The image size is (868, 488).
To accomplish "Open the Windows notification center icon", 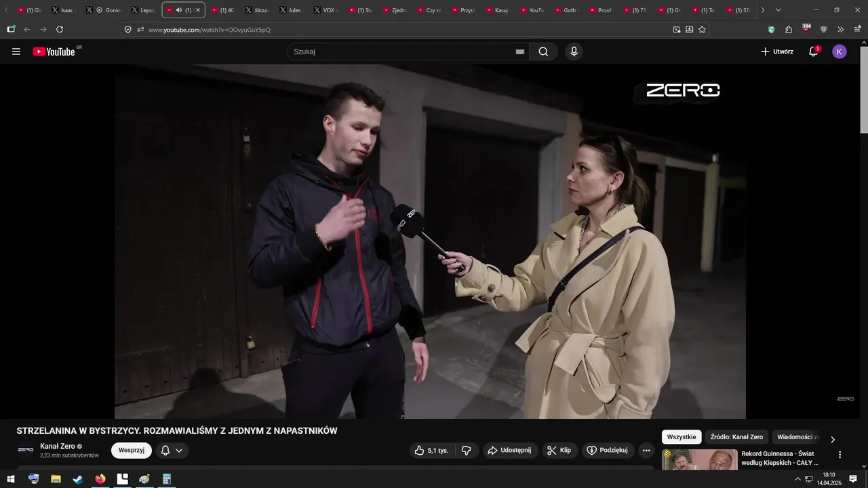I will [853, 479].
